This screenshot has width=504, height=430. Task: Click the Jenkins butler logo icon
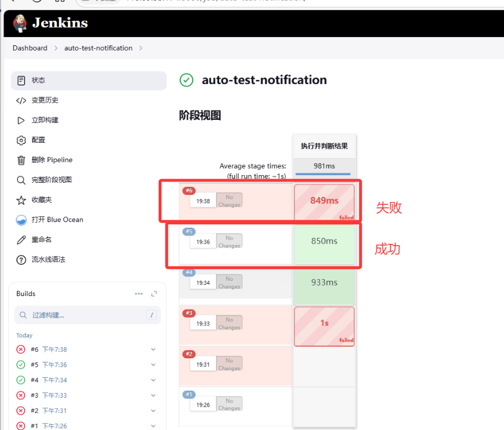coord(20,23)
